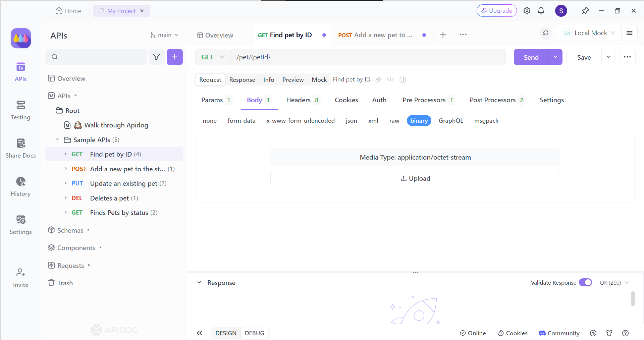644x340 pixels.
Task: Click the S user avatar
Action: (x=561, y=11)
